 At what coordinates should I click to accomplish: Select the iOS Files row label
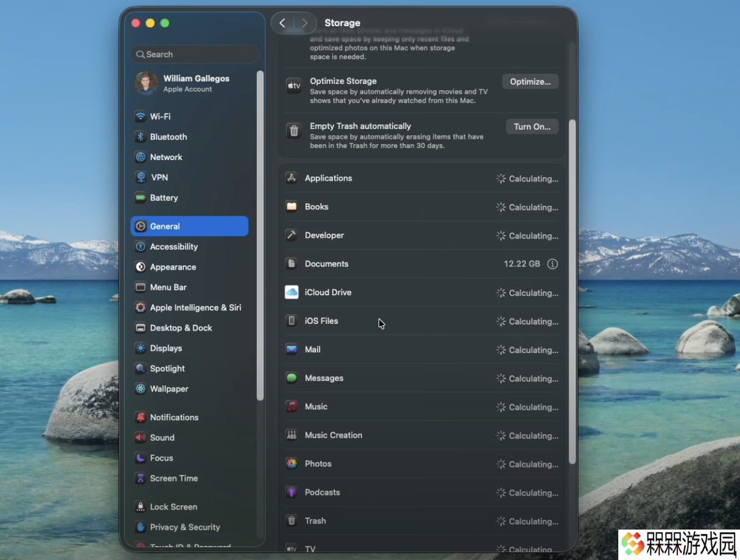321,321
